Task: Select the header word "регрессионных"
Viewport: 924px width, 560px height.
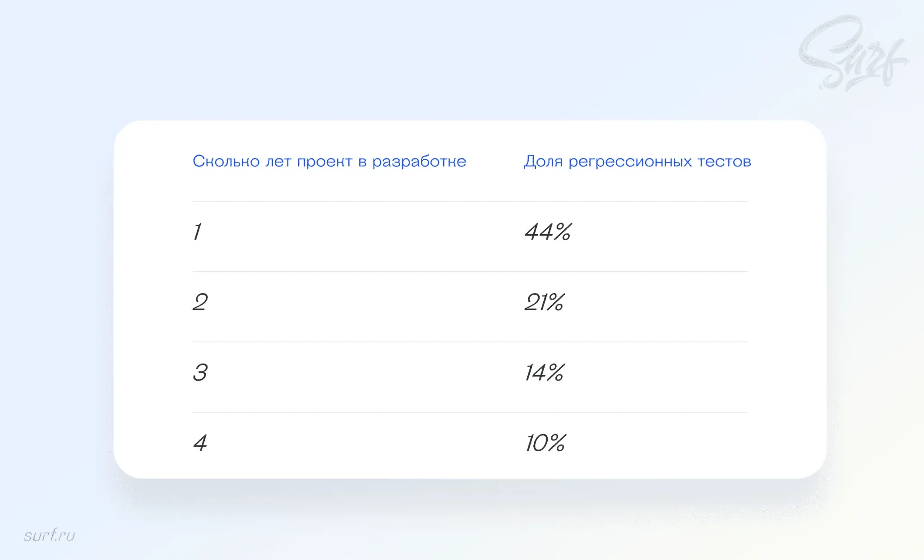Action: pos(630,162)
